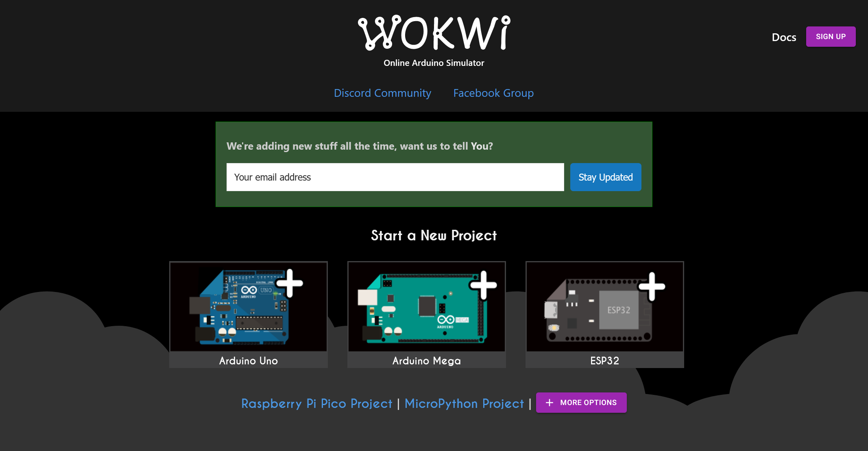Image resolution: width=868 pixels, height=451 pixels.
Task: Open the Discord Community link
Action: (x=383, y=92)
